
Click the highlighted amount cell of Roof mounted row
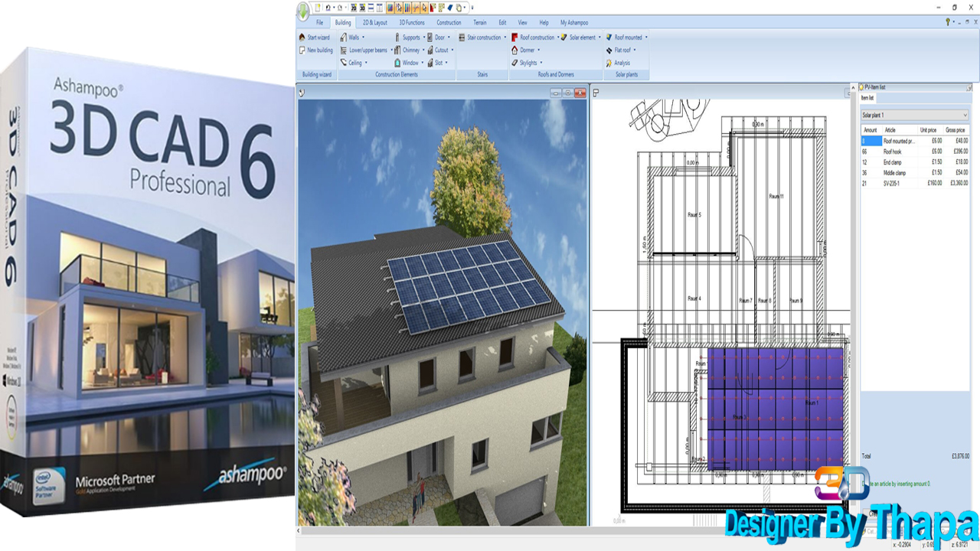click(871, 141)
